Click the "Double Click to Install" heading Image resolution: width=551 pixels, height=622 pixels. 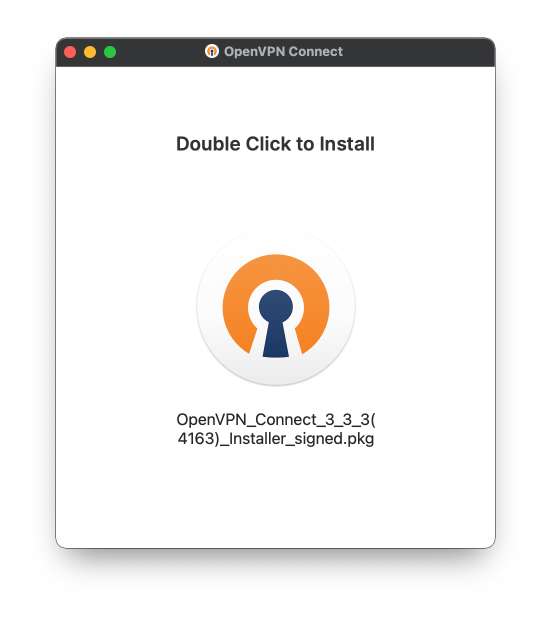point(275,144)
